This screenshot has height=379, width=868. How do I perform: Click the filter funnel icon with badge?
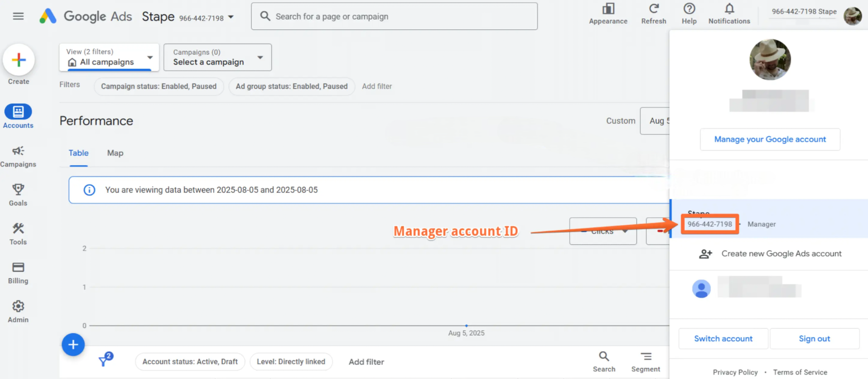[105, 359]
